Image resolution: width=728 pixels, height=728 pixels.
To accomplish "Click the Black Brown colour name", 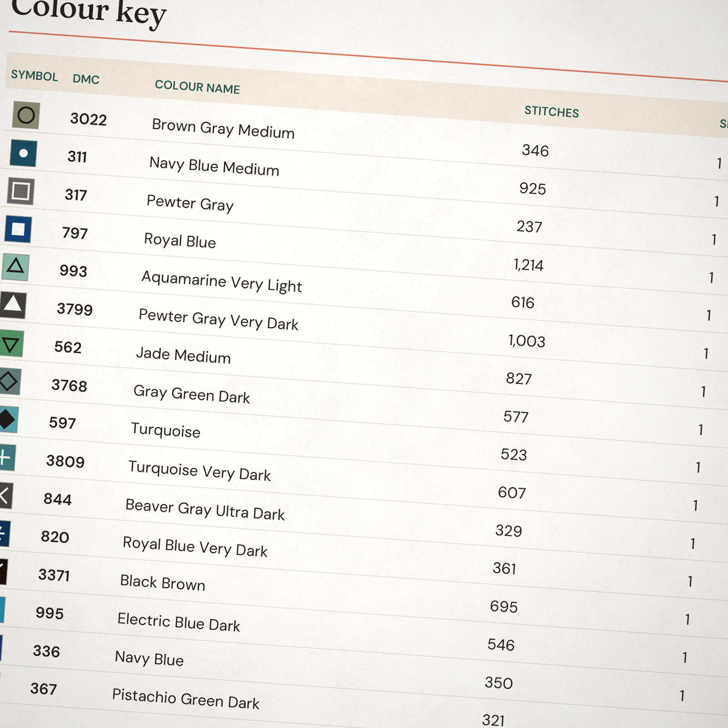I will (x=162, y=583).
